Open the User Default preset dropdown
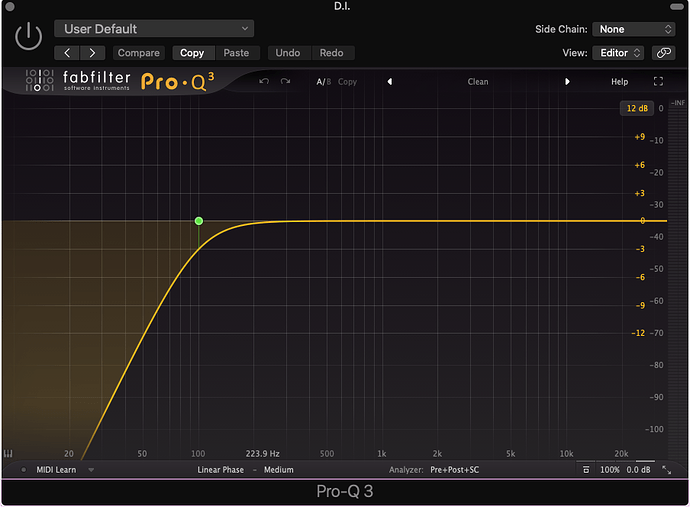 (154, 29)
